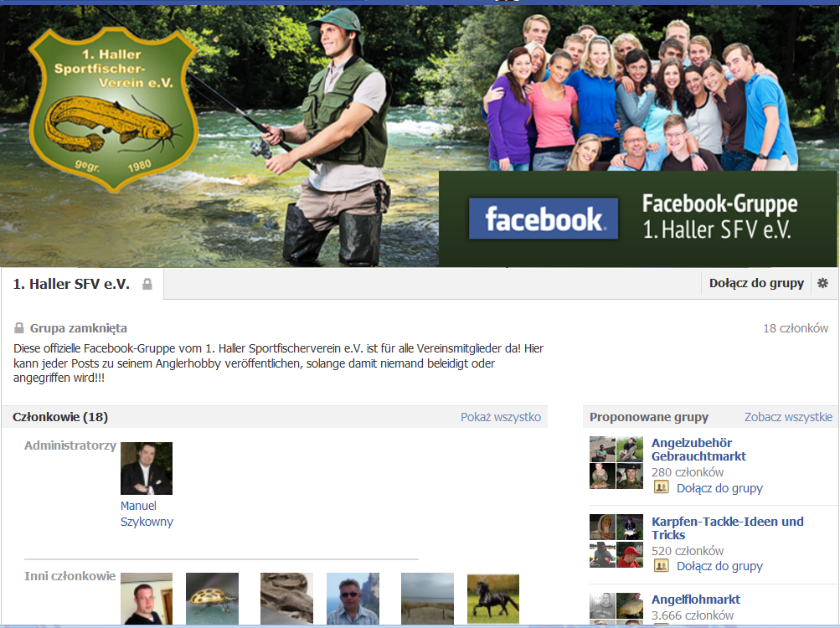
Task: Click the Haller Sportfischer-Verein shield emblem
Action: [x=113, y=109]
